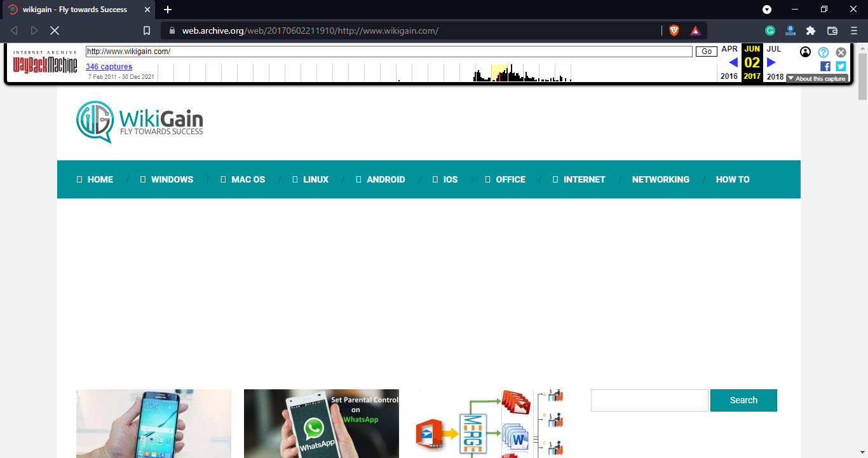Image resolution: width=868 pixels, height=458 pixels.
Task: Click the Go button in Wayback toolbar
Action: (x=707, y=52)
